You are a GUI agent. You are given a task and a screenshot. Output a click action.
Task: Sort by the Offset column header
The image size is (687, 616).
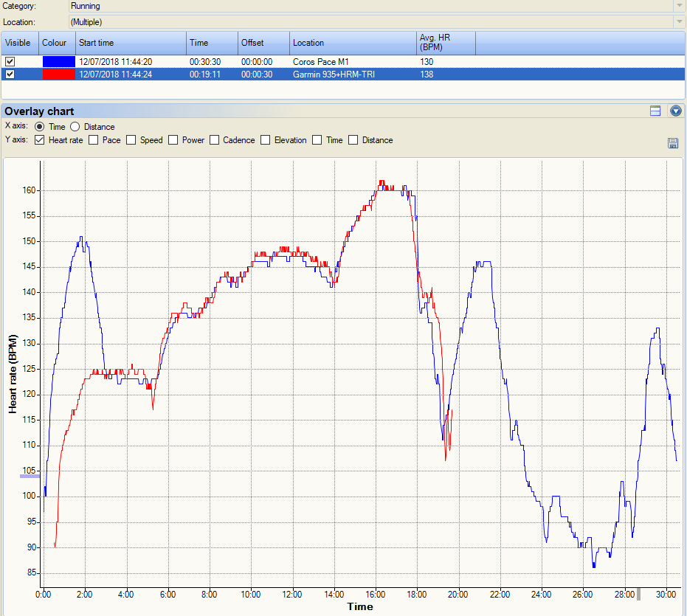click(263, 43)
